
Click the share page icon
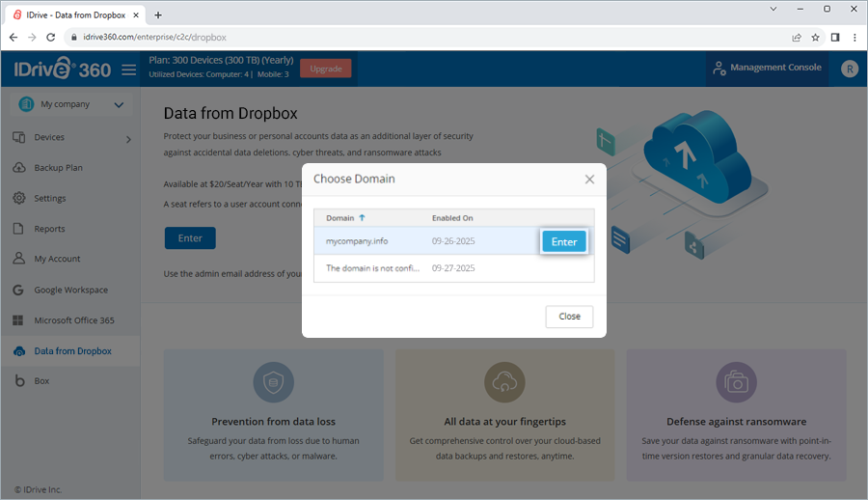797,37
